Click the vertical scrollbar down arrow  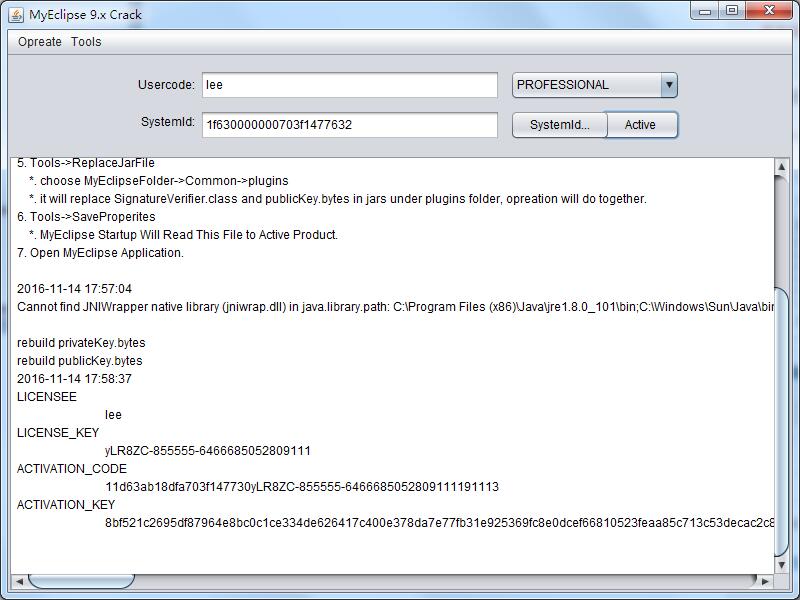[782, 565]
